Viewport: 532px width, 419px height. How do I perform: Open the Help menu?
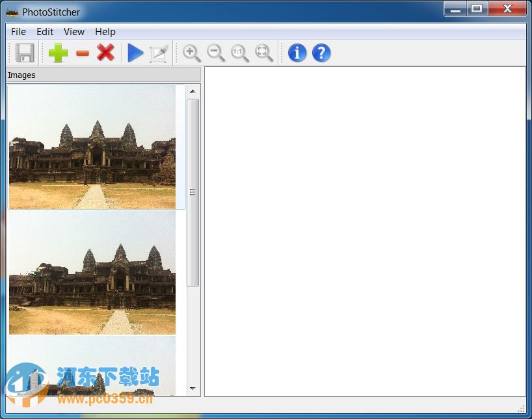point(105,31)
